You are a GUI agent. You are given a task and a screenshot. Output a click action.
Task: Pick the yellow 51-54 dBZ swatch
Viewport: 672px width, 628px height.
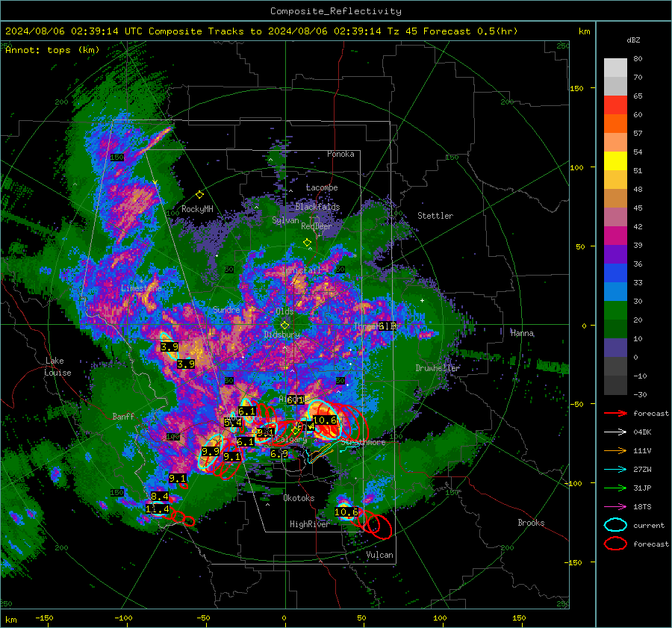[615, 161]
